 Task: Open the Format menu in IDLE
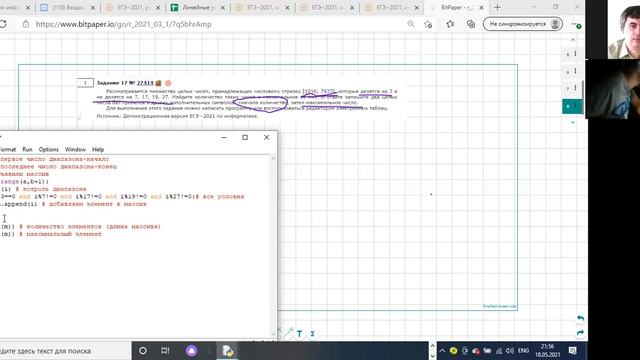7,149
